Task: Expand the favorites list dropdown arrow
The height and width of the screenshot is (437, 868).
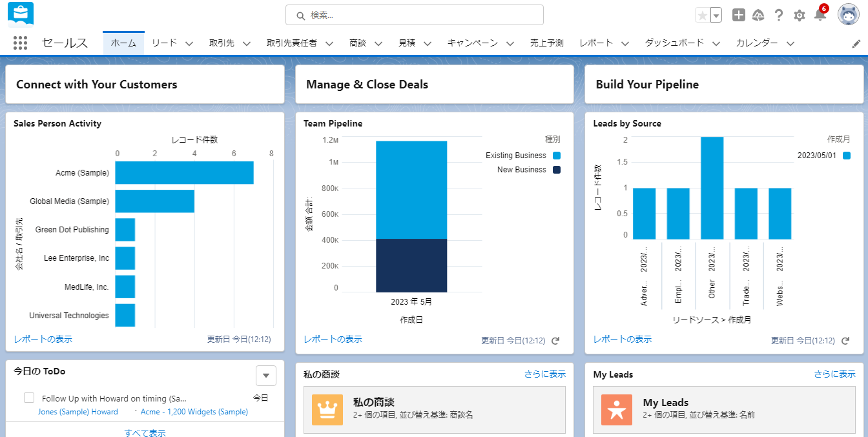Action: (x=716, y=15)
